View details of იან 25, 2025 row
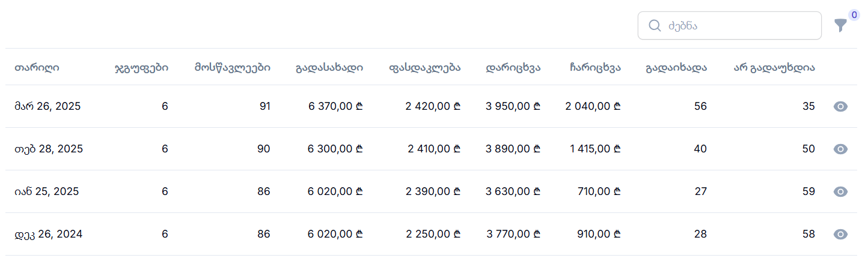The width and height of the screenshot is (868, 261). (841, 192)
